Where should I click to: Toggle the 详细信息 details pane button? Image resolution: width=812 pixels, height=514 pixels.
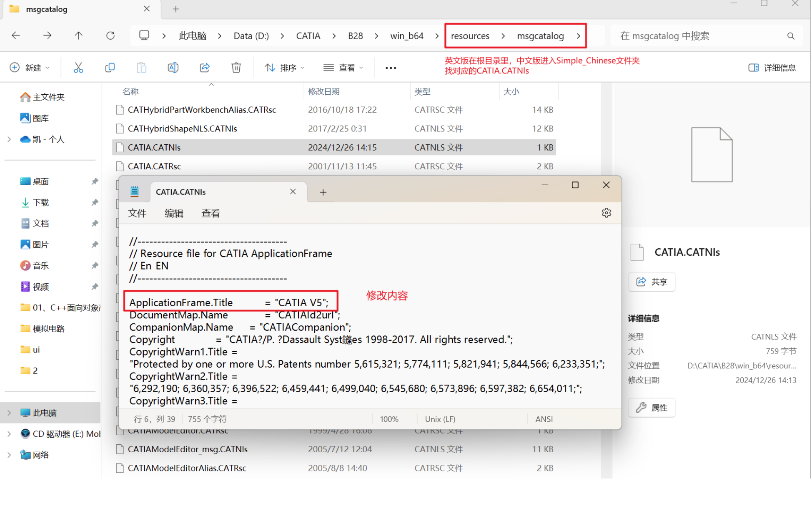(x=772, y=68)
